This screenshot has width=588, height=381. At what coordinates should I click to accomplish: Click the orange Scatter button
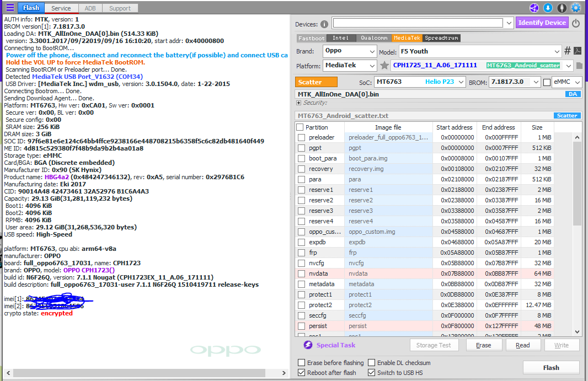(x=316, y=82)
